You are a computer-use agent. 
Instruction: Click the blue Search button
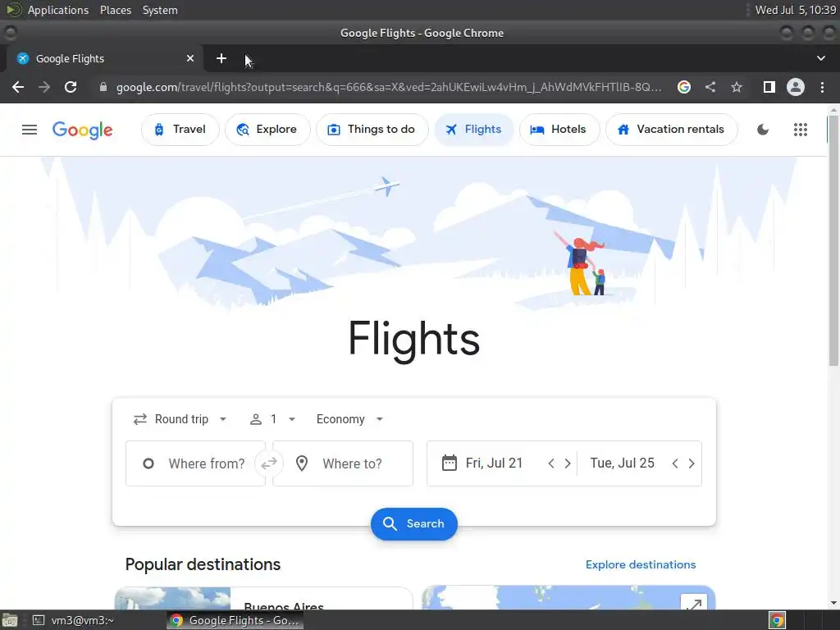click(414, 523)
